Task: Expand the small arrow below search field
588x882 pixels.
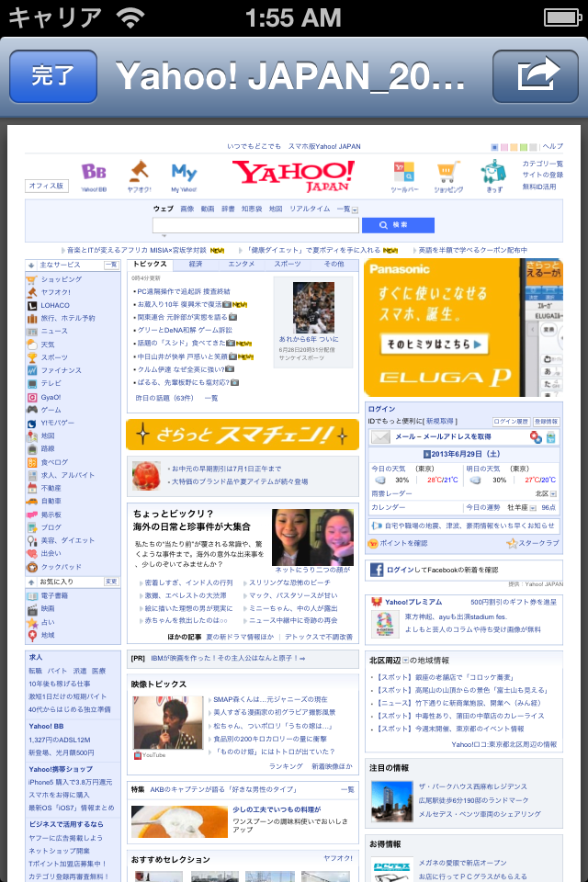Action: 164,236
